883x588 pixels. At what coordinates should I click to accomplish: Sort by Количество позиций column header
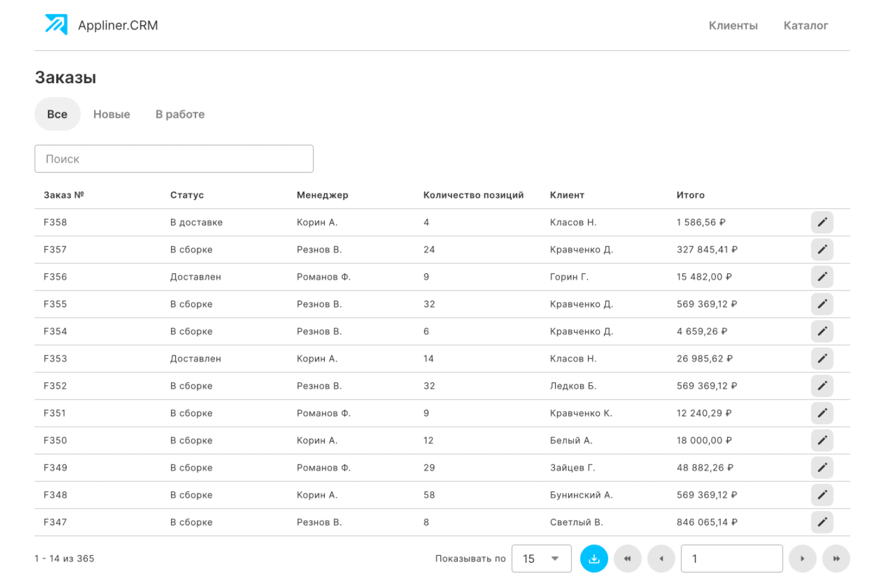tap(474, 195)
